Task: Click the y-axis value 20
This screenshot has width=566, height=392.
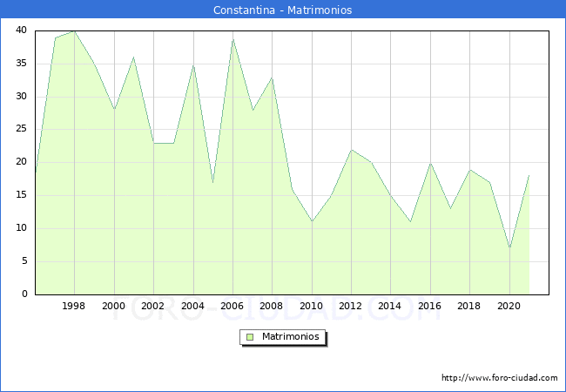Action: (x=21, y=162)
